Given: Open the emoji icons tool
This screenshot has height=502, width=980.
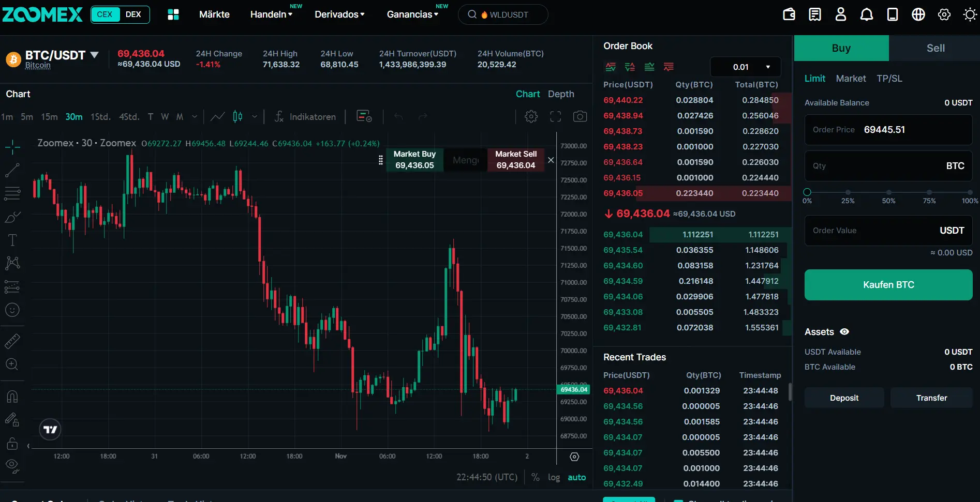Looking at the screenshot, I should pyautogui.click(x=12, y=310).
